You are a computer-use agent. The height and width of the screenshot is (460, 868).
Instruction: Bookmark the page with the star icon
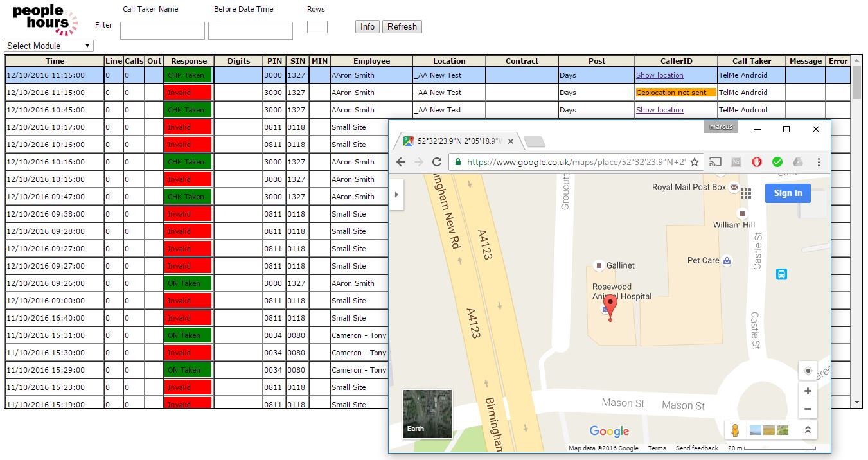(x=695, y=163)
